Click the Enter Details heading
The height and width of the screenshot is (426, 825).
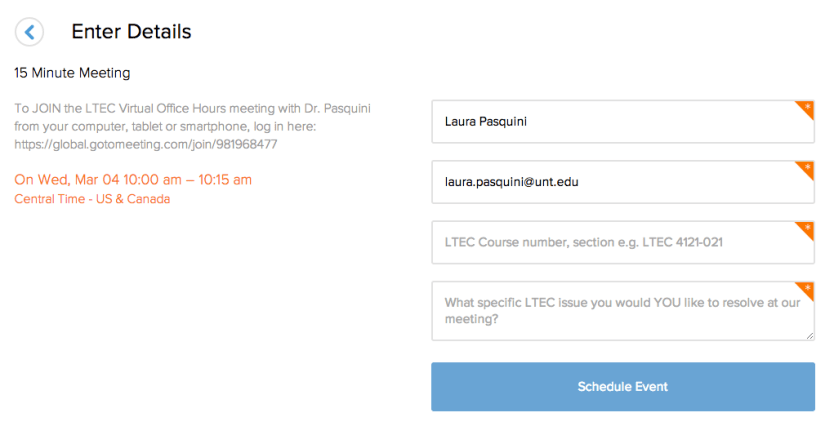coord(131,32)
